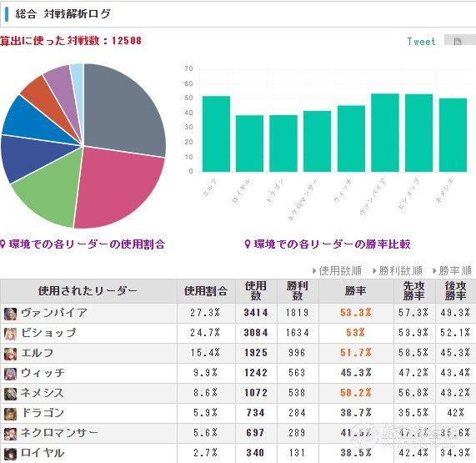Click the 使用割合 column header
This screenshot has height=463, width=476.
coord(206,291)
